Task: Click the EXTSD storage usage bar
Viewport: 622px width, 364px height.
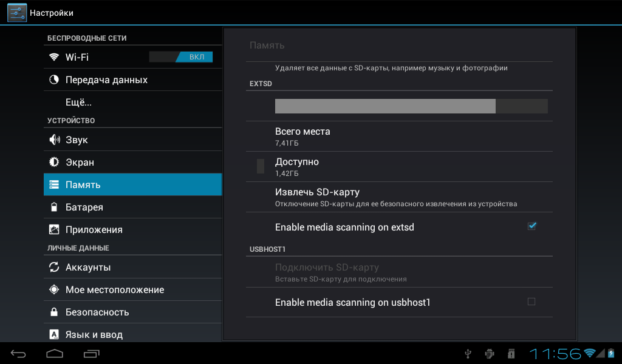Action: point(411,106)
